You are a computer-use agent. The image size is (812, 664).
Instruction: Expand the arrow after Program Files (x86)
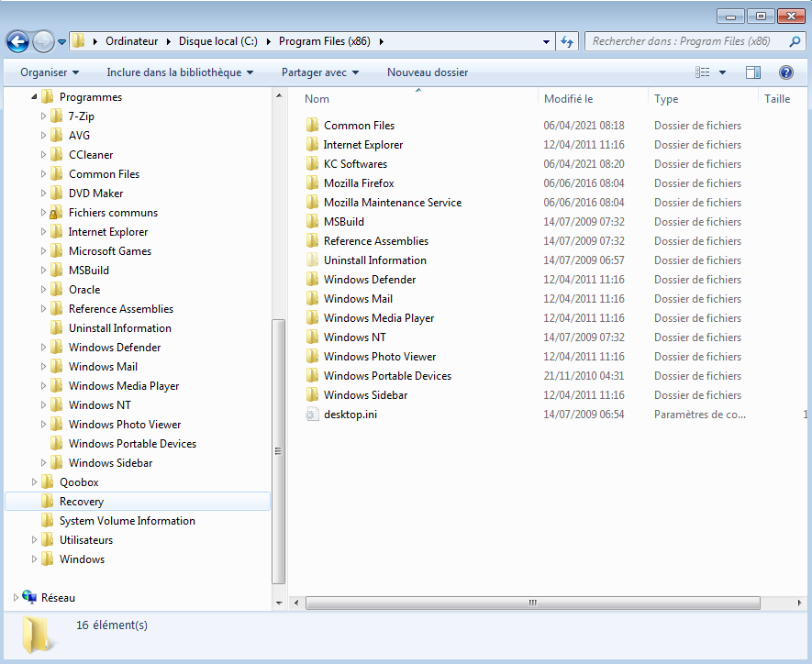(x=381, y=41)
